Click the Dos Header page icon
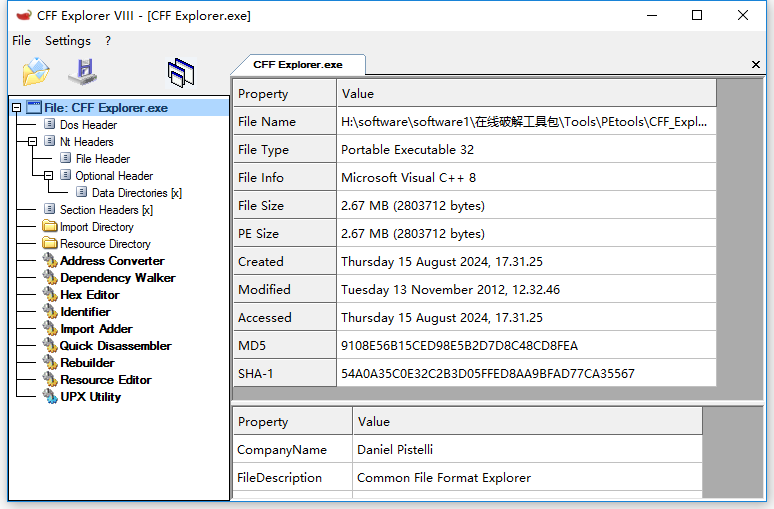 pos(49,124)
